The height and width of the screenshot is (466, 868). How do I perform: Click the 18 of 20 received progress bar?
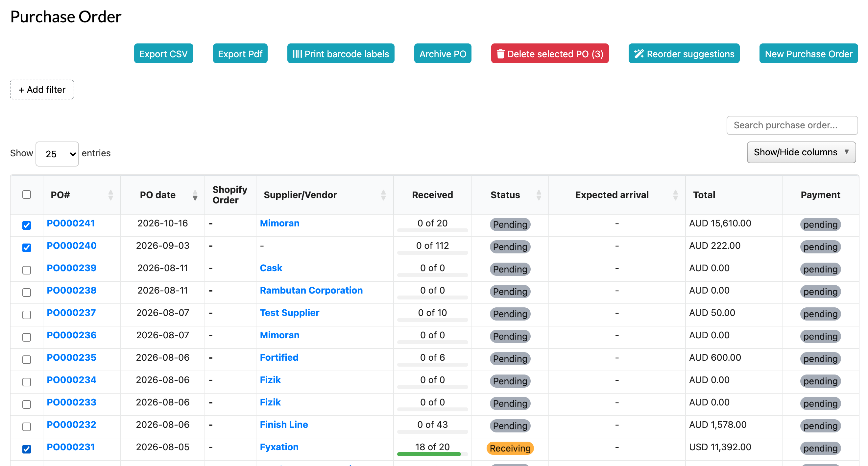point(432,454)
